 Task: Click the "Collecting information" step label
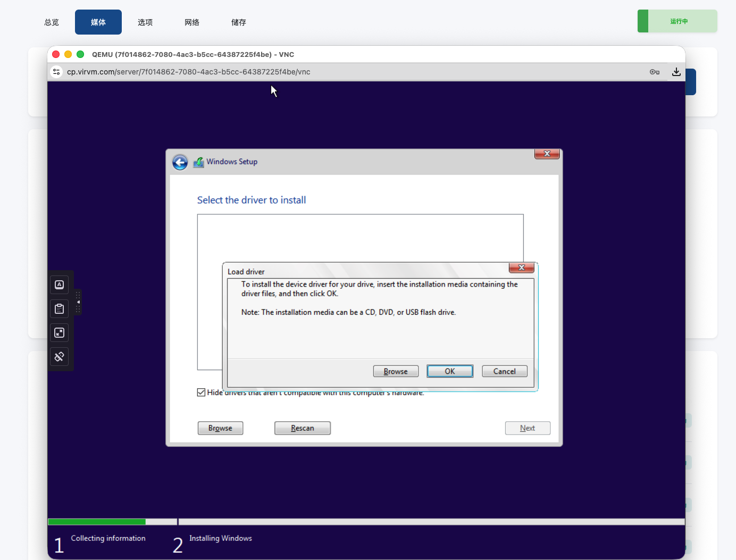pos(108,538)
